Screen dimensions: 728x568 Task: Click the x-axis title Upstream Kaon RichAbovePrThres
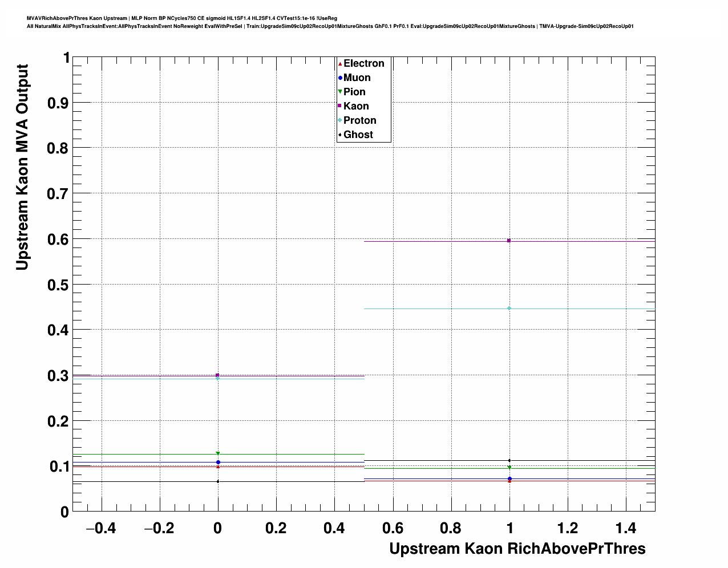[x=517, y=549]
